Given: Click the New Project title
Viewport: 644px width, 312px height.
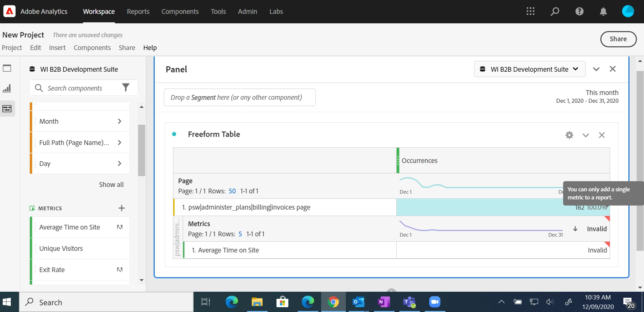Looking at the screenshot, I should 23,35.
